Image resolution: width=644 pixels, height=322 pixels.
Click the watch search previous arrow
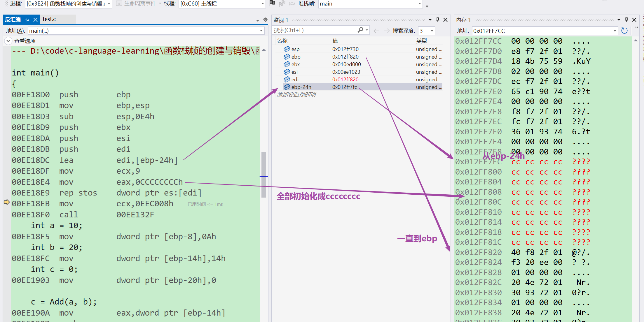coord(376,31)
